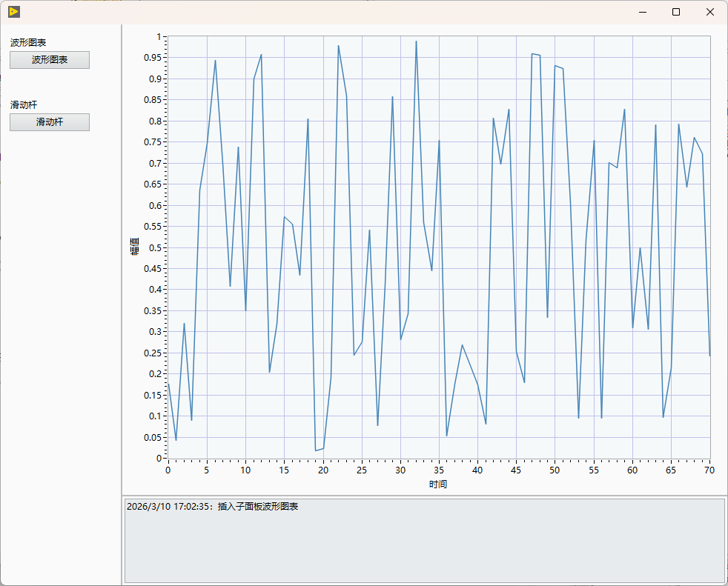Click the 滑动杆 label above the button
Screen dimensions: 728x586
[24, 105]
